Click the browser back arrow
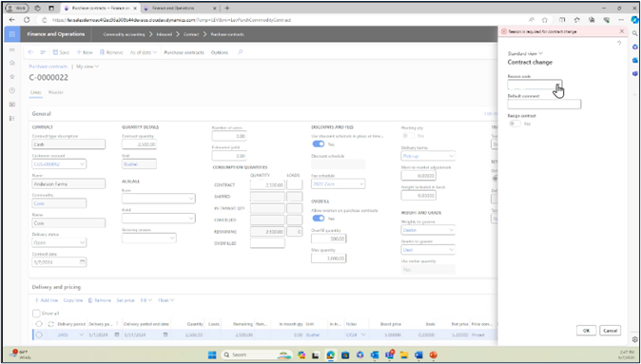Screen dimensions: 641x364 [x=11, y=20]
